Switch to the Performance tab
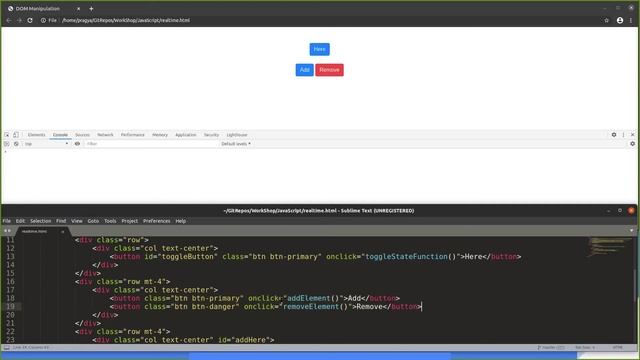 [x=133, y=135]
